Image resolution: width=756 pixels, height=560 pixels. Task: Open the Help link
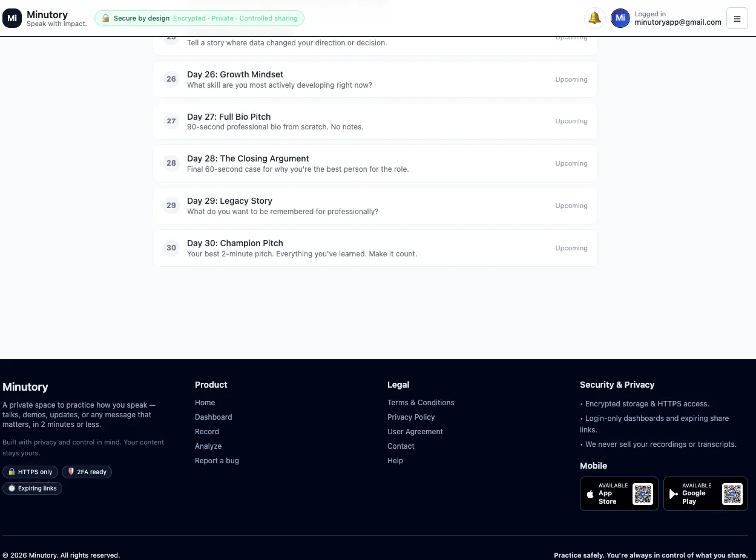tap(395, 461)
